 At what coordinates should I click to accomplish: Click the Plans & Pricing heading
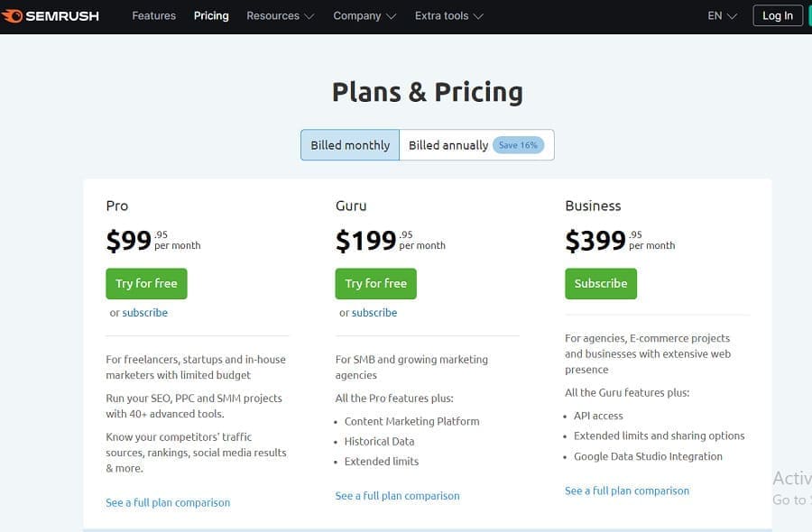click(x=428, y=92)
